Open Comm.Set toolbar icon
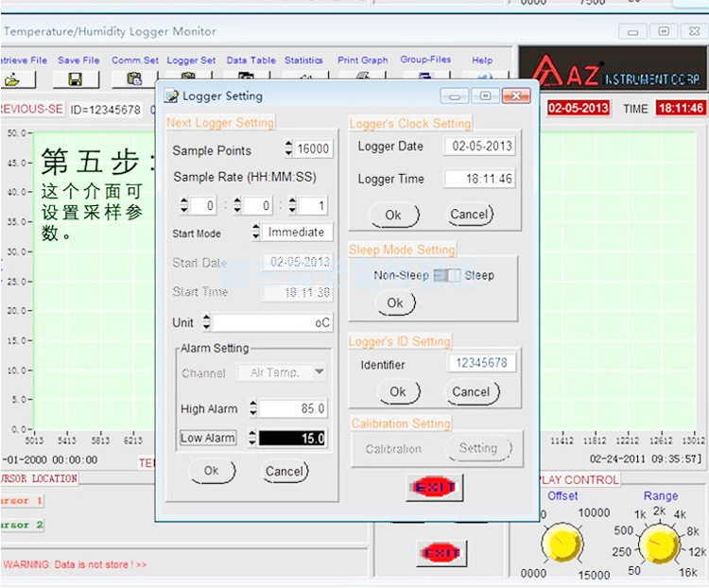 coord(134,79)
